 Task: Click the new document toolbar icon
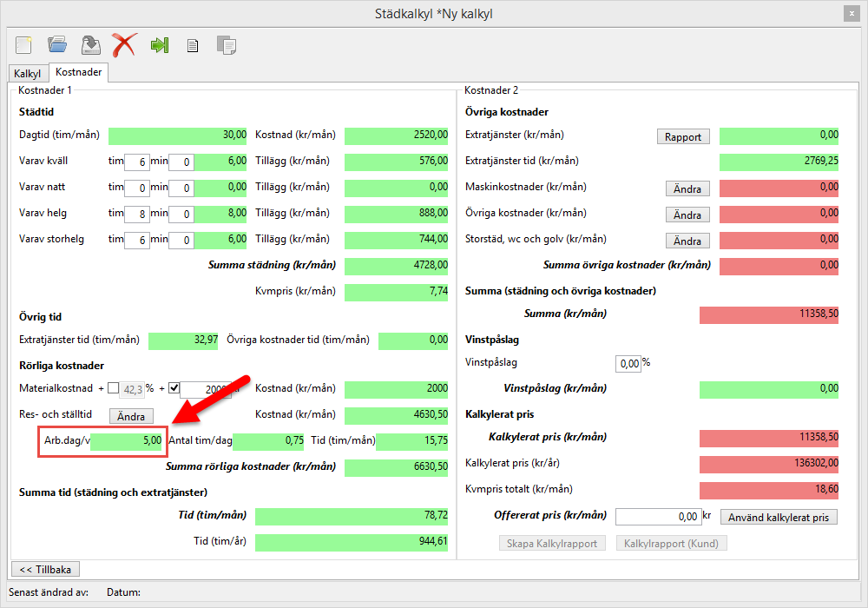point(24,44)
